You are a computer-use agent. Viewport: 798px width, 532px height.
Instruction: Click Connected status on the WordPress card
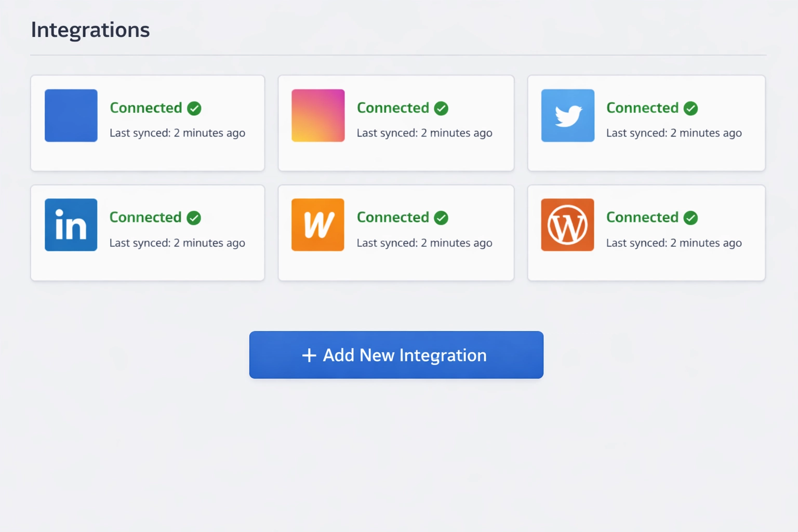coord(643,217)
